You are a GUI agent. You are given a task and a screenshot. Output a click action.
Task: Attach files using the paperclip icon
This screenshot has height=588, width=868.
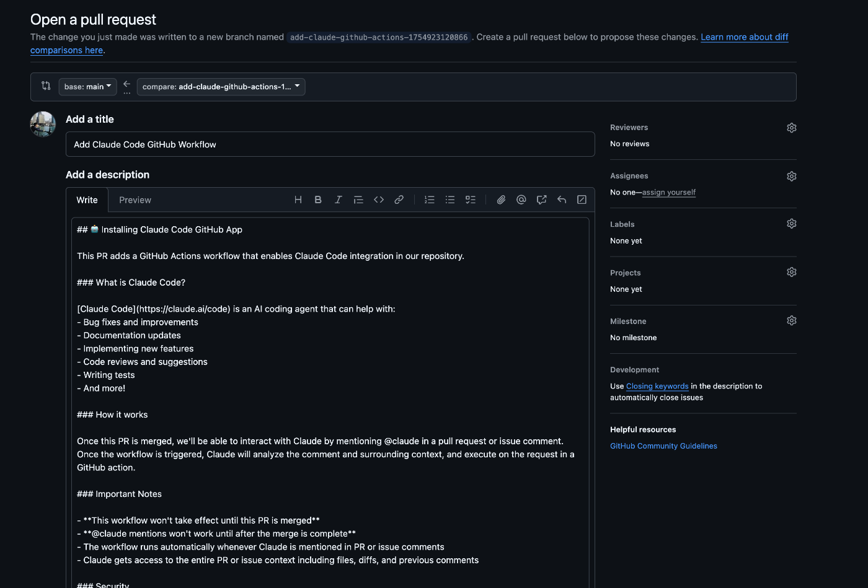click(501, 200)
